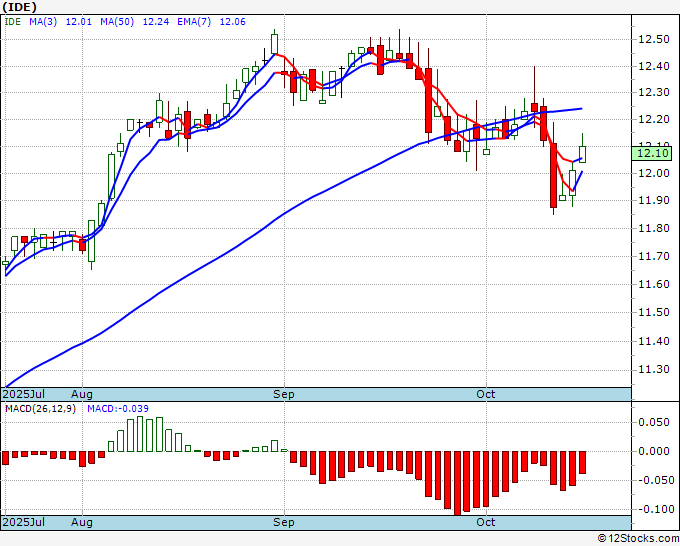The image size is (680, 546).
Task: Select the 11.70 price axis label
Action: tap(654, 256)
